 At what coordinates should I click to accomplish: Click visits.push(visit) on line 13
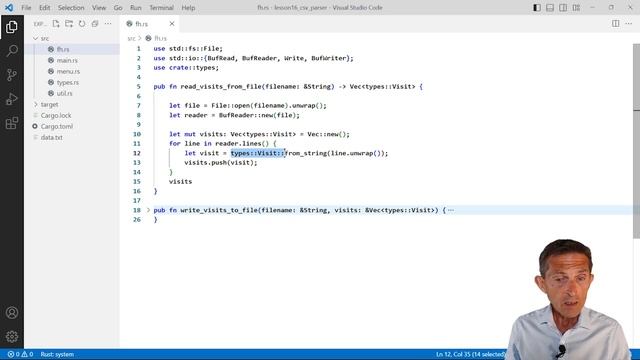pos(219,162)
